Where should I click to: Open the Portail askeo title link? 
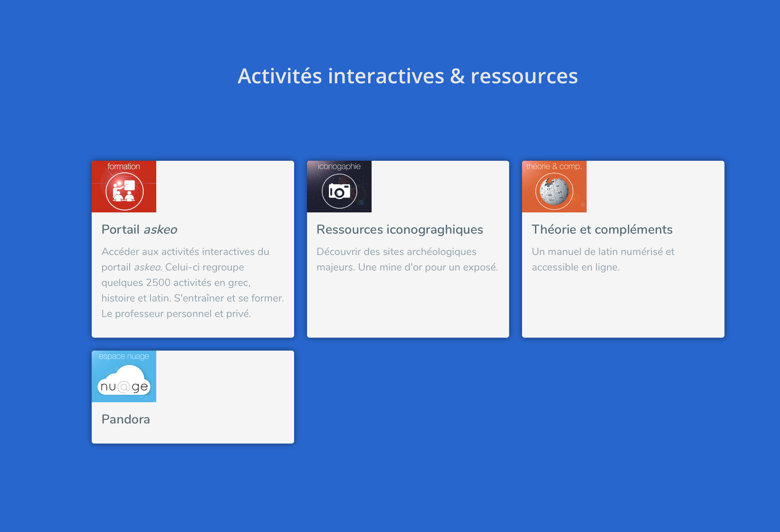point(139,230)
